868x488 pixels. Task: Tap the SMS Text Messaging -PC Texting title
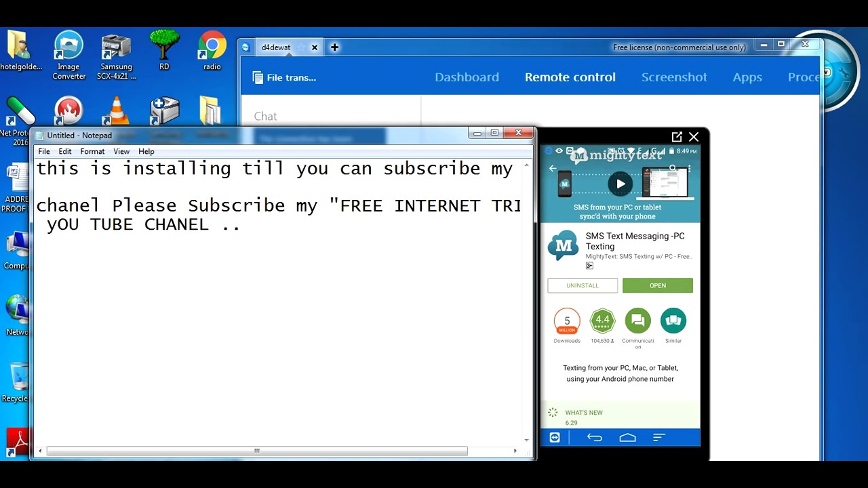pyautogui.click(x=635, y=241)
